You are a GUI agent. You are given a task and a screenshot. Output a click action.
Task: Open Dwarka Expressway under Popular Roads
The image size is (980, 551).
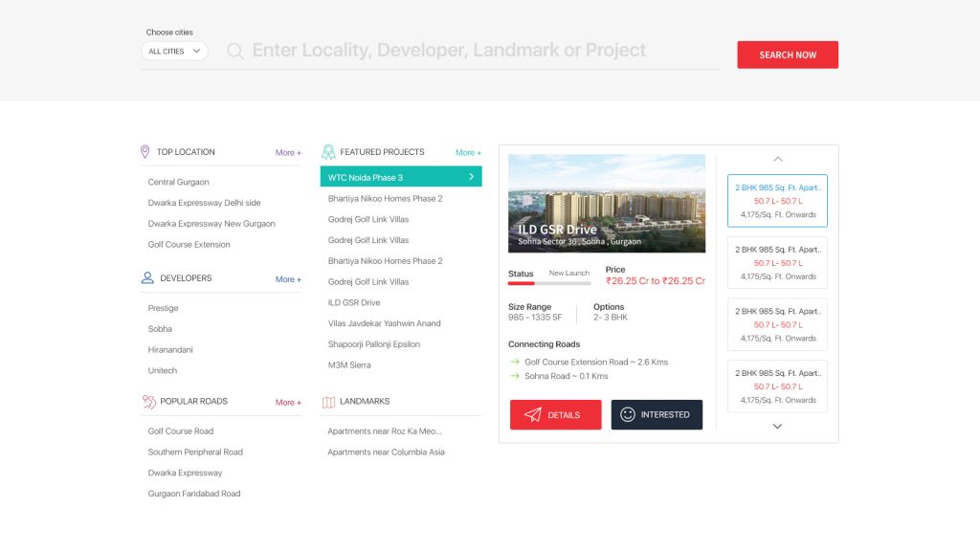[185, 473]
